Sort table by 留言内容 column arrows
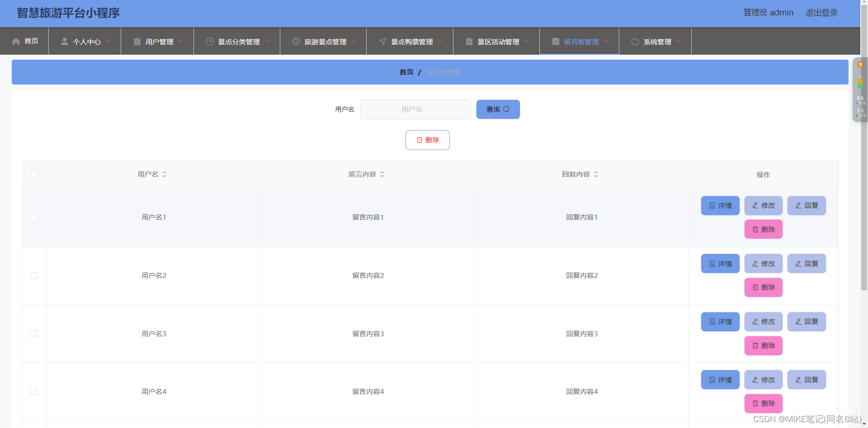 382,174
